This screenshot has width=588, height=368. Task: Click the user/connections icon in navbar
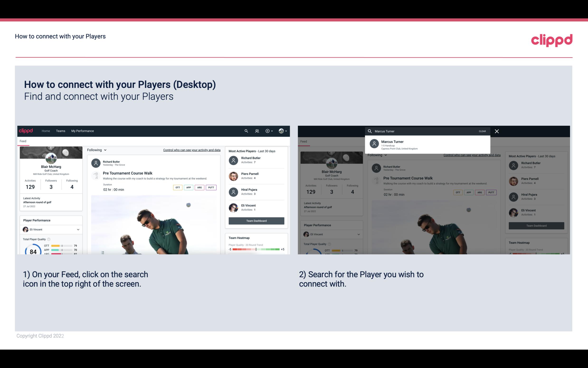pos(256,131)
